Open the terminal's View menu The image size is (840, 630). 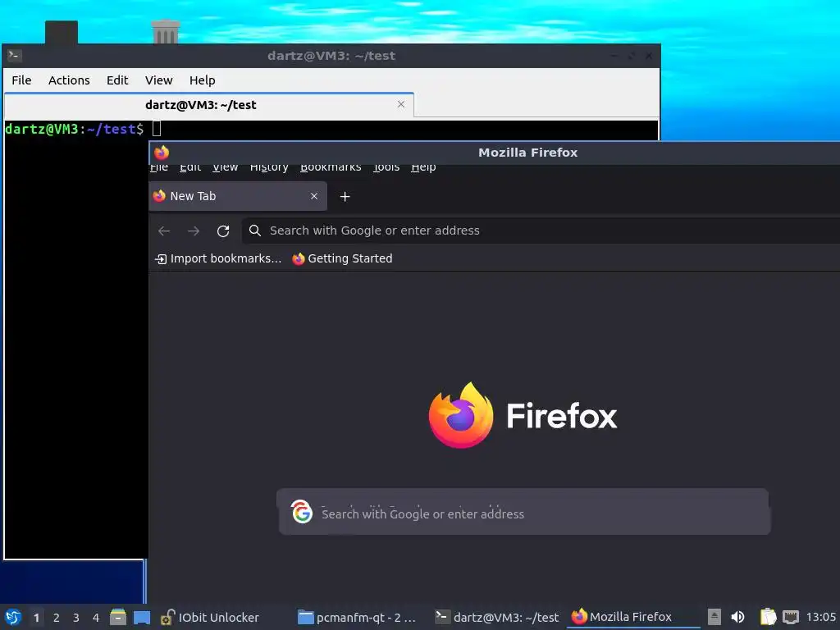coord(158,80)
